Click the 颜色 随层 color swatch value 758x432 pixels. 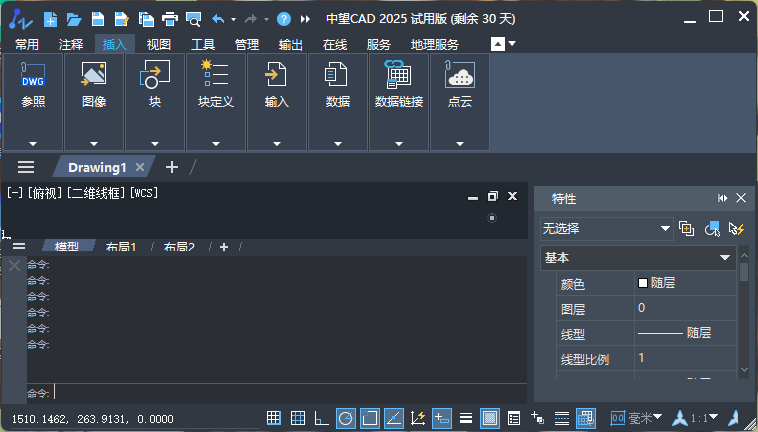pos(685,283)
